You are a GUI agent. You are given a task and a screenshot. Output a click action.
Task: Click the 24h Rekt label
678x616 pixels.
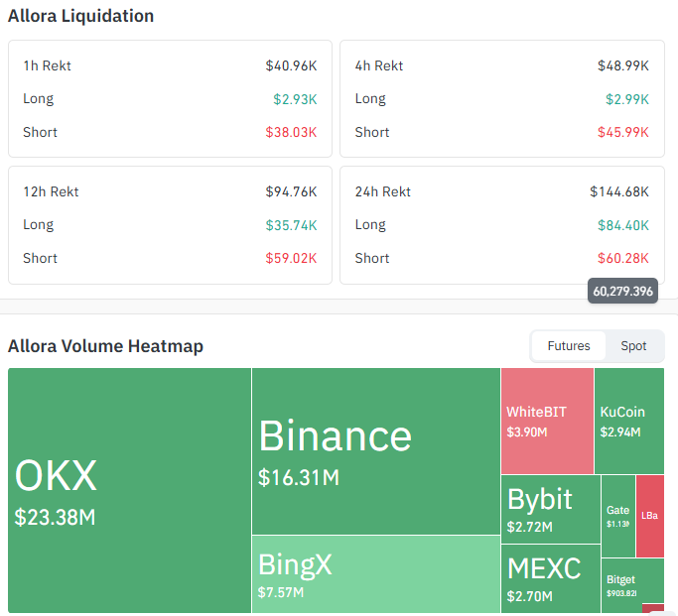[382, 191]
